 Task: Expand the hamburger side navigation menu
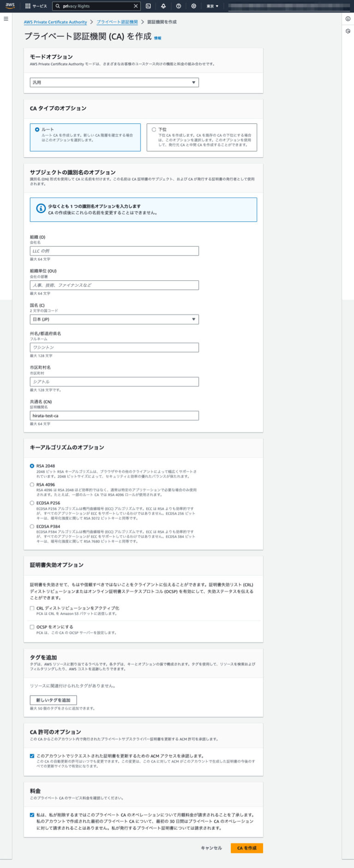pos(6,19)
